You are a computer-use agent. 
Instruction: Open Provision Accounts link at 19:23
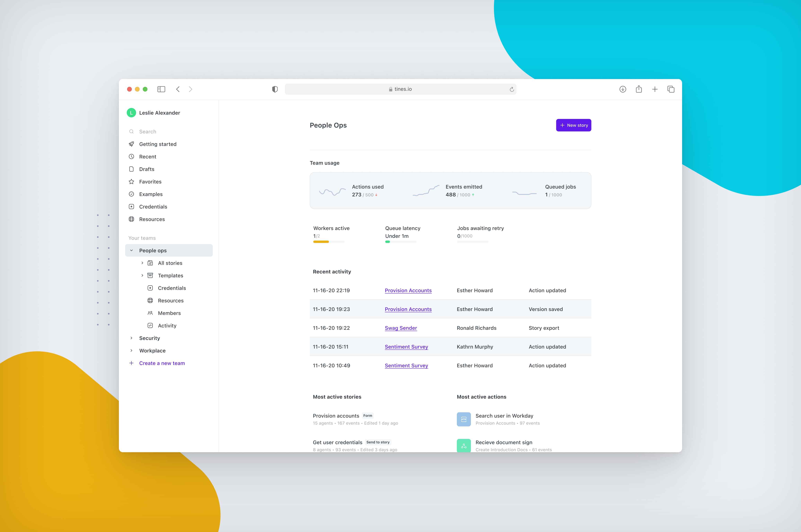[408, 309]
